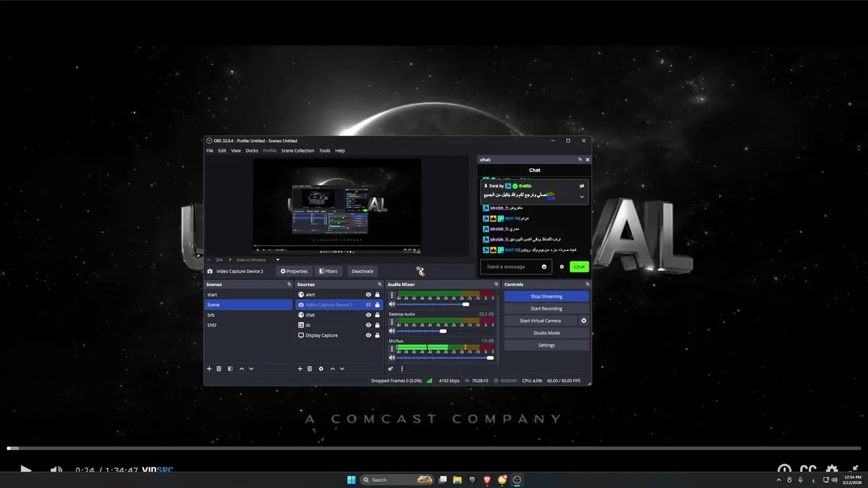Open source properties gear in Sources toolbar
This screenshot has width=868, height=488.
click(x=321, y=369)
